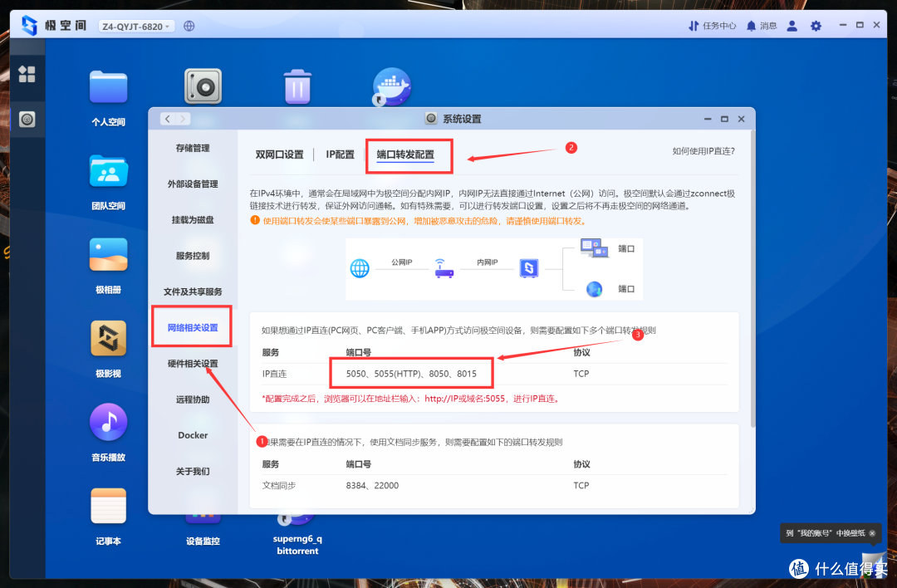Image resolution: width=897 pixels, height=588 pixels.
Task: Click the IP直连 port numbers cell
Action: point(411,374)
